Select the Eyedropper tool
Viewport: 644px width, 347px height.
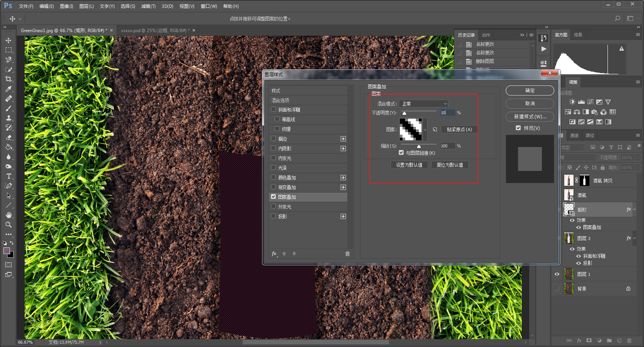point(8,89)
